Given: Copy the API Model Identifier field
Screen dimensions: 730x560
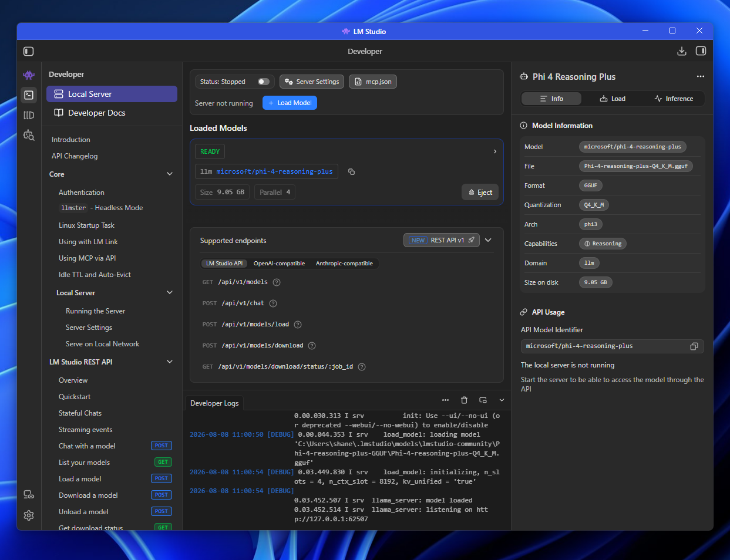Looking at the screenshot, I should pos(694,346).
